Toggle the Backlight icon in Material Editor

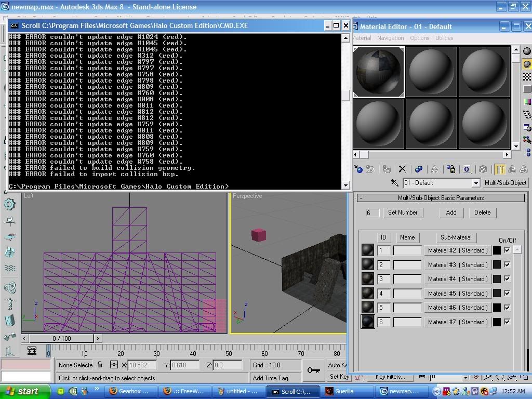527,64
